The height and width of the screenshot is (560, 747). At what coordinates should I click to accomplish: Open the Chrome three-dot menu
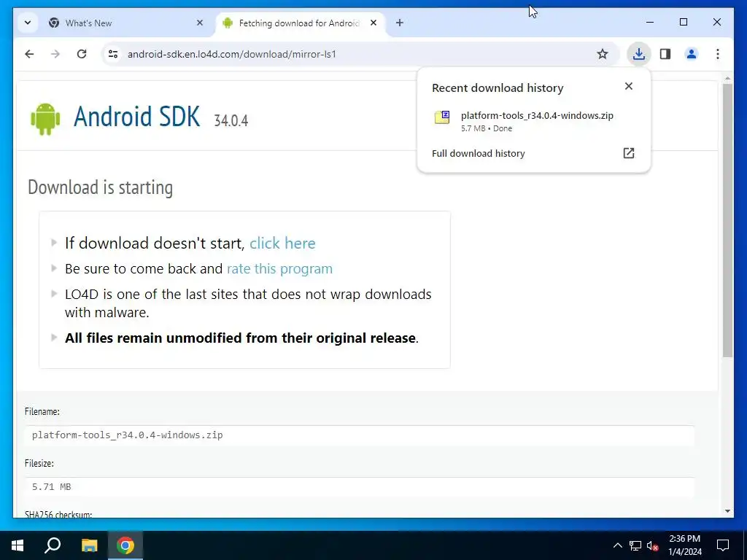coord(718,54)
